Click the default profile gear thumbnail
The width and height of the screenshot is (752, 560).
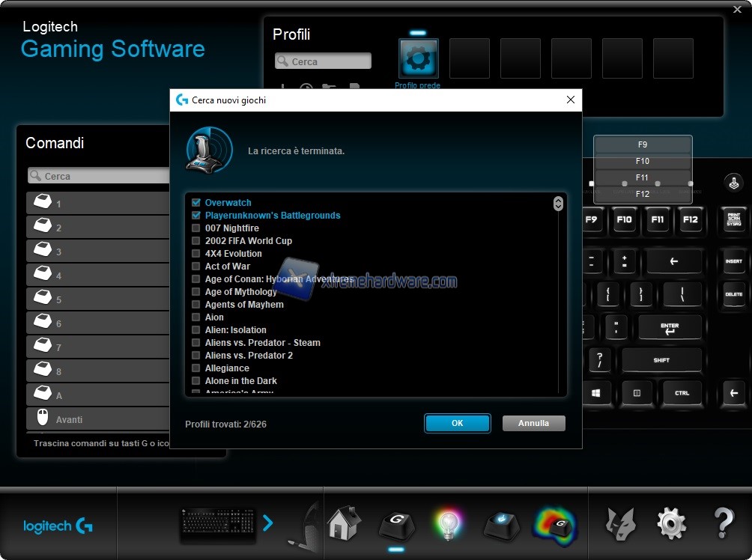click(x=418, y=58)
